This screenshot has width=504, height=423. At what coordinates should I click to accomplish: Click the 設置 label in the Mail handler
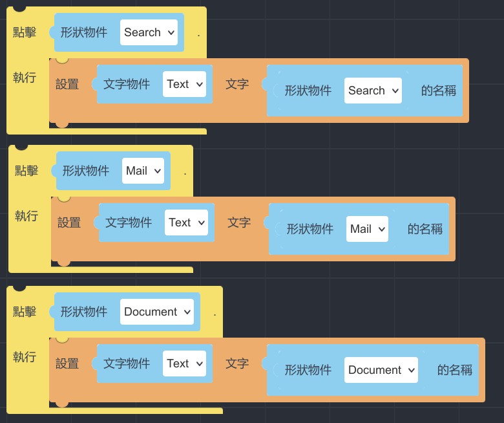pyautogui.click(x=69, y=222)
